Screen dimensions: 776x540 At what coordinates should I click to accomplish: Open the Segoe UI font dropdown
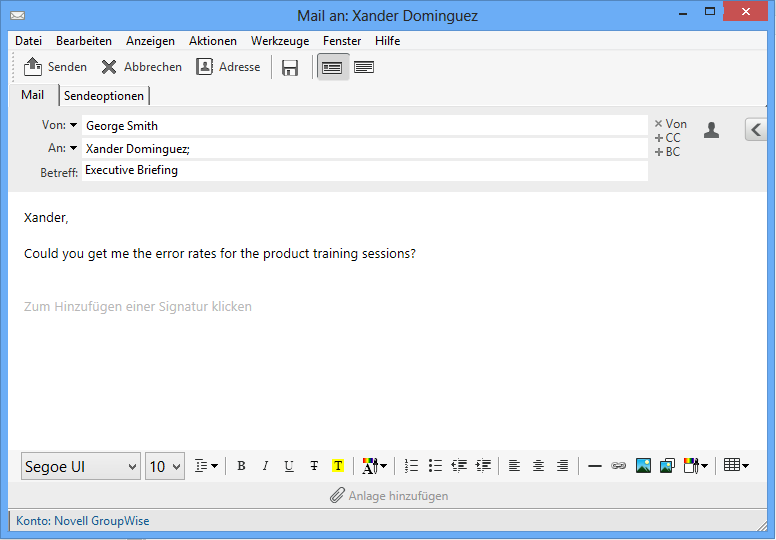(81, 466)
